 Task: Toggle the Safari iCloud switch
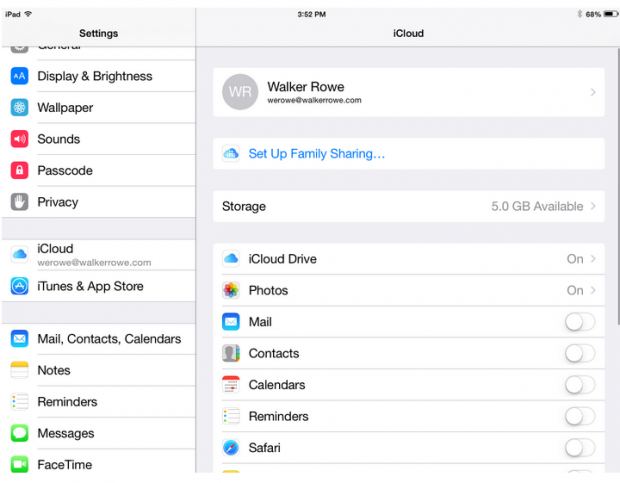[x=580, y=447]
